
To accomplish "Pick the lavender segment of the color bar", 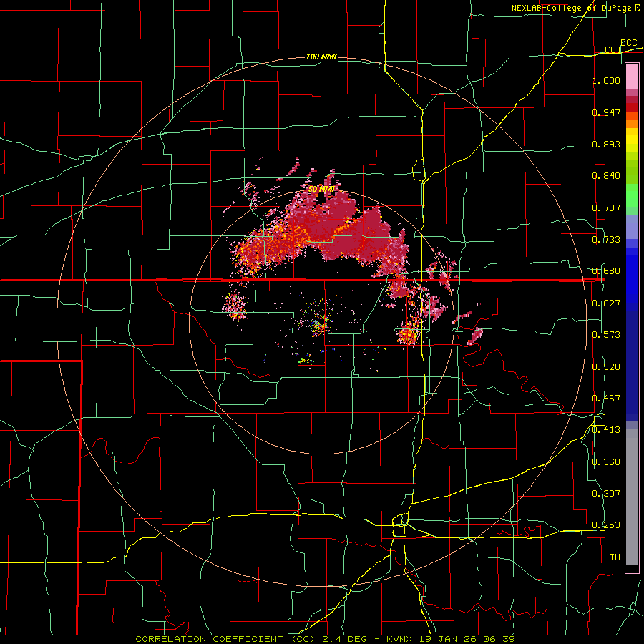I will (632, 228).
